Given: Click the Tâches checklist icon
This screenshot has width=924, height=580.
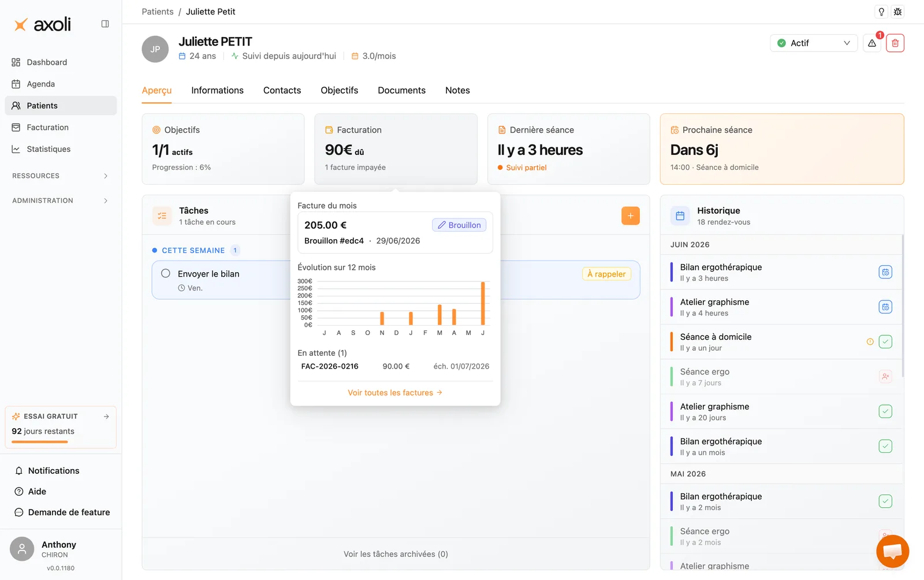Looking at the screenshot, I should (x=162, y=215).
